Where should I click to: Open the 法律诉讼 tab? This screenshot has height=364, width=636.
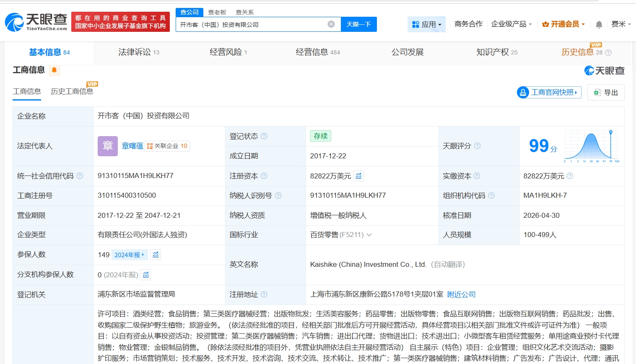[139, 52]
